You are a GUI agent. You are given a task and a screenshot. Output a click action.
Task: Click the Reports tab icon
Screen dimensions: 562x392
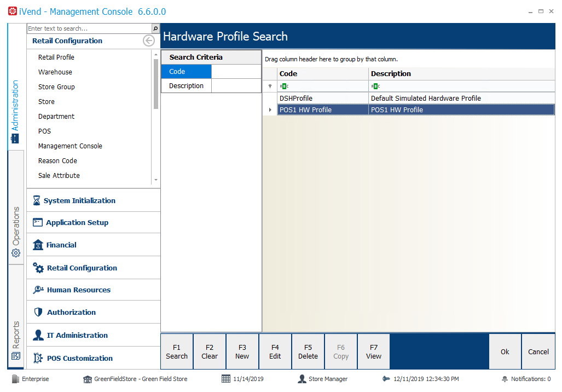pyautogui.click(x=16, y=356)
